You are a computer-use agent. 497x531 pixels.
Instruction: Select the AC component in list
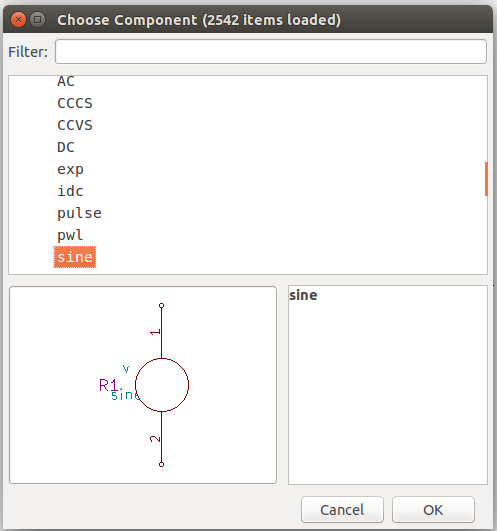coord(66,82)
